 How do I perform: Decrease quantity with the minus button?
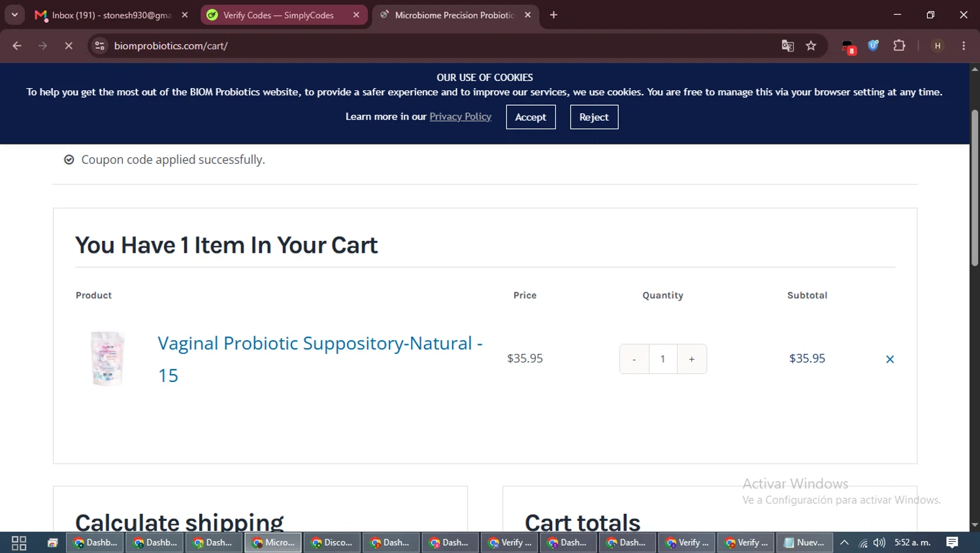pos(634,359)
